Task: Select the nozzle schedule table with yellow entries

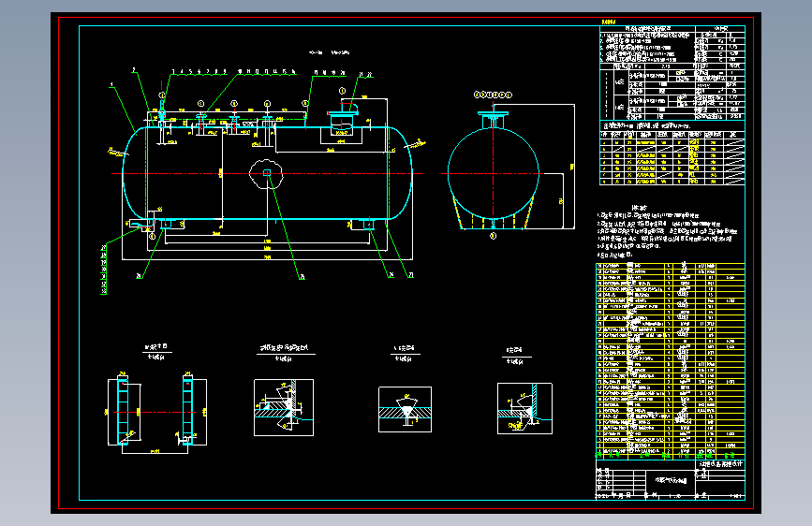Action: pyautogui.click(x=672, y=158)
